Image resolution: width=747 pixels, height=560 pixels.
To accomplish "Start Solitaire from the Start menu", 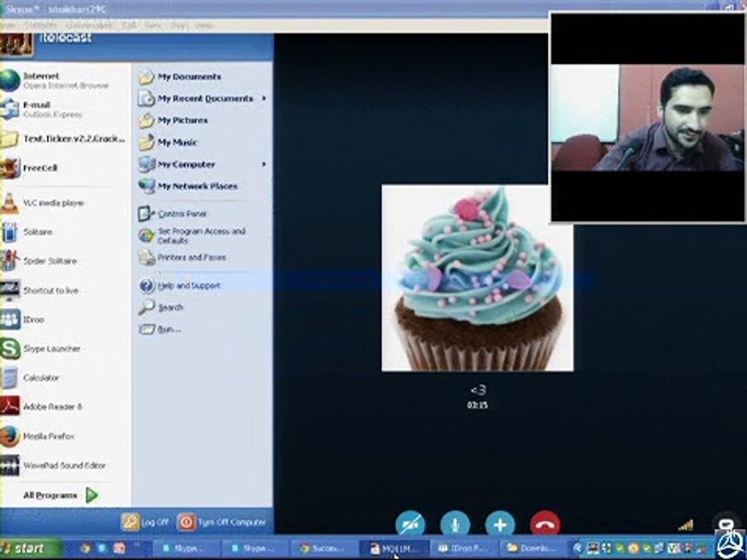I will (x=65, y=232).
